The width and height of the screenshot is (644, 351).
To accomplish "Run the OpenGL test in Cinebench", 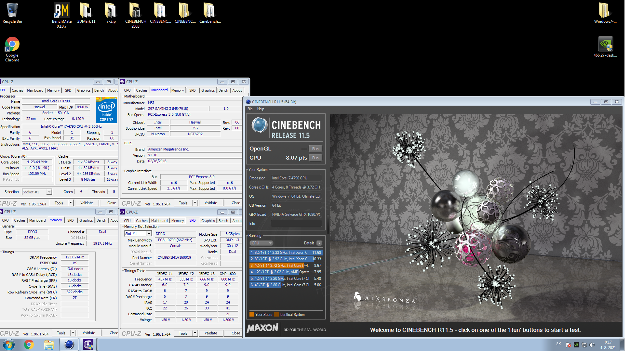I will point(315,149).
